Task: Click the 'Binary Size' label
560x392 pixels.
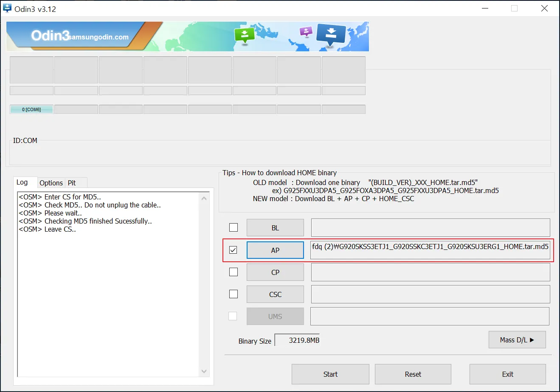Action: (x=255, y=341)
